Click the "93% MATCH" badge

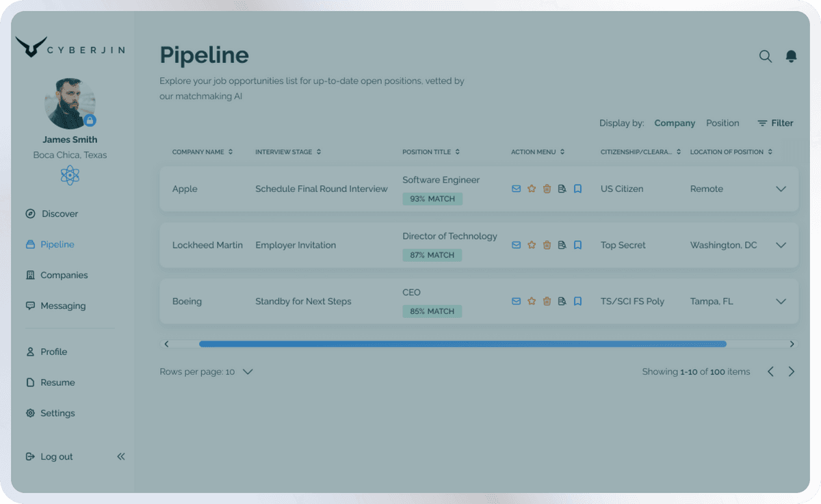click(432, 199)
